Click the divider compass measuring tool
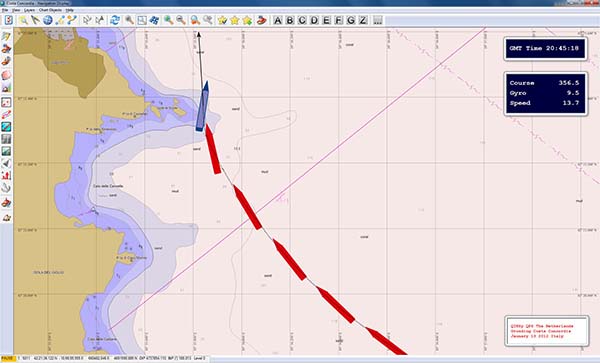This screenshot has width=600, height=363. [36, 20]
